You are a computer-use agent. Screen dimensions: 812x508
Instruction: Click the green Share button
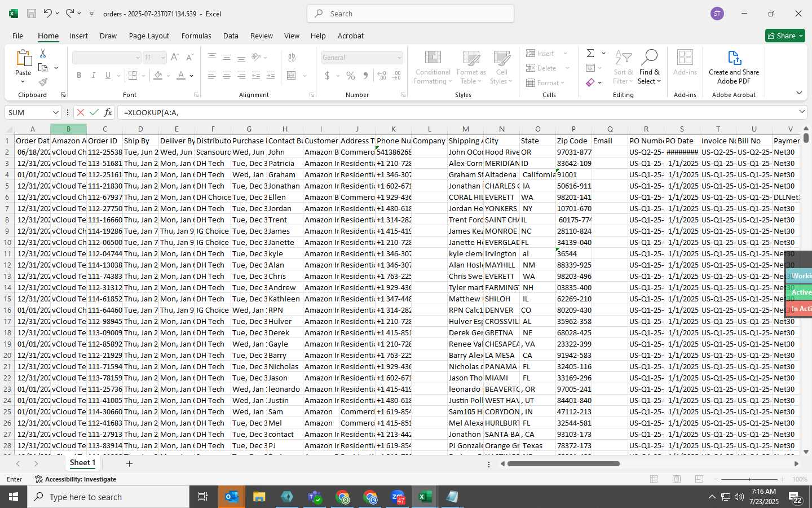pyautogui.click(x=785, y=36)
